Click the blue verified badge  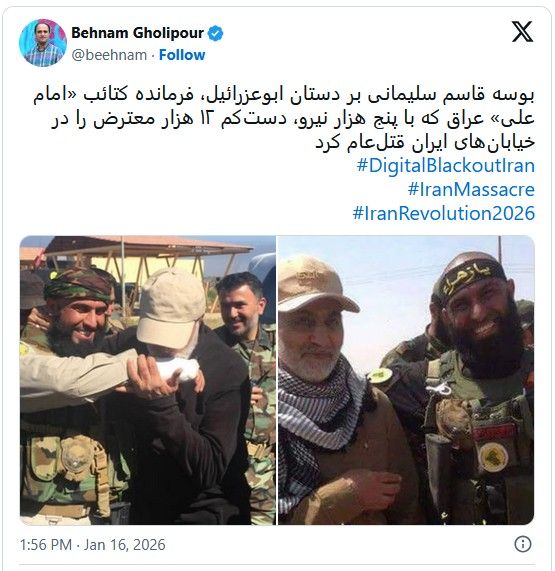216,33
